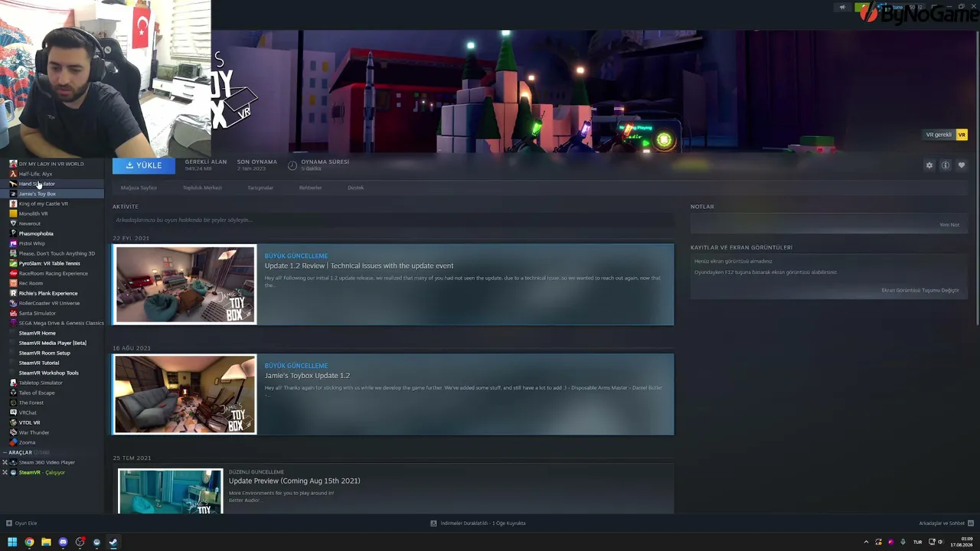Open Update Preview (Coming Aug 15th 2021) post

pos(294,481)
